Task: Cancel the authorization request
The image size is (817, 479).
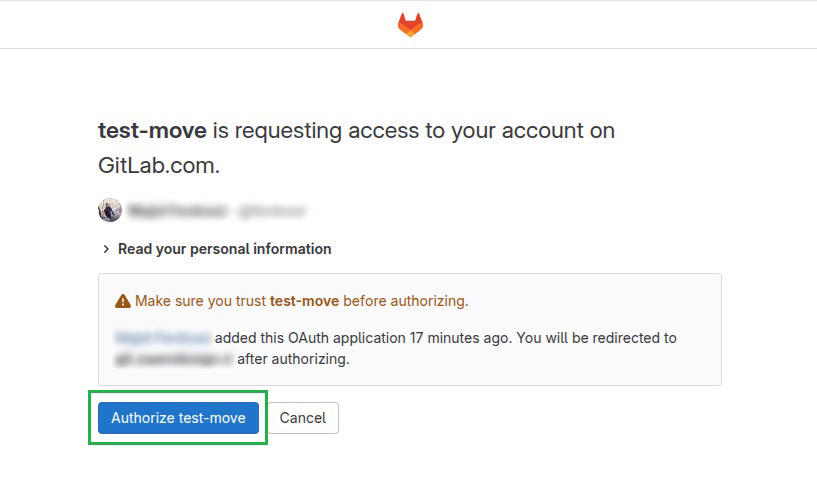Action: pos(303,418)
